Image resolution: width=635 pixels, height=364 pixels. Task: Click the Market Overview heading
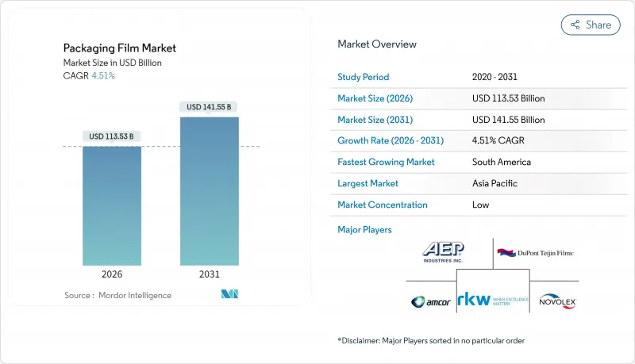click(x=376, y=44)
